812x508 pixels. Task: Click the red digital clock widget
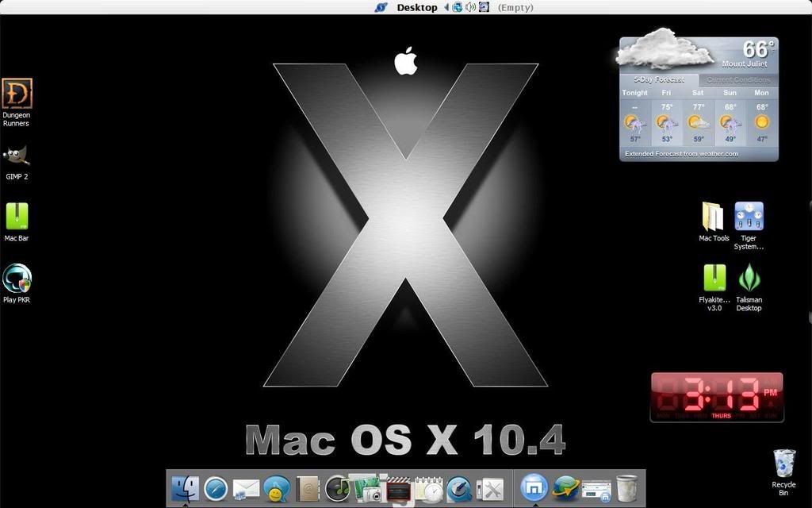[x=717, y=397]
